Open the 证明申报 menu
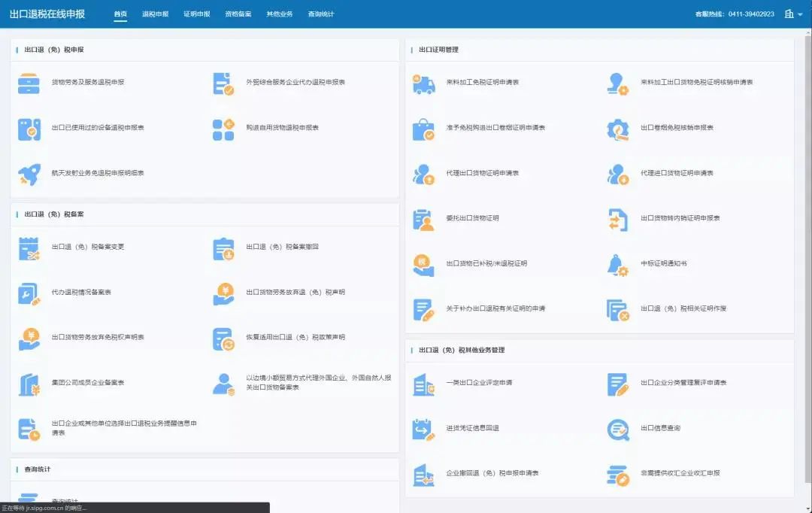Image resolution: width=812 pixels, height=513 pixels. point(197,14)
